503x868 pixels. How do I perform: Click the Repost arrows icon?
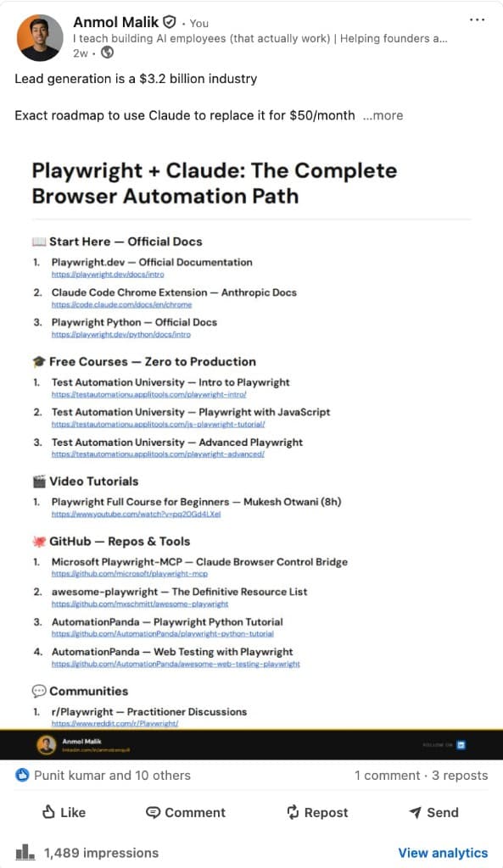tap(293, 812)
